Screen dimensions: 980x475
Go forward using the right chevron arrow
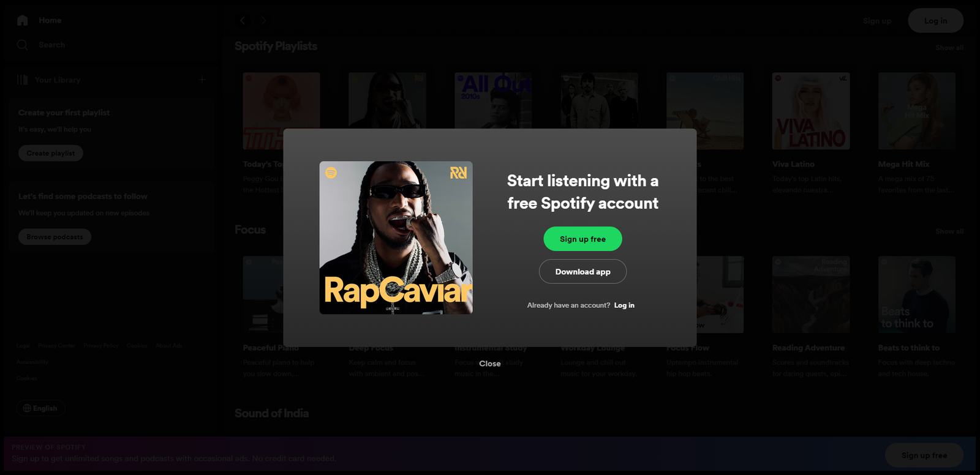(x=263, y=20)
